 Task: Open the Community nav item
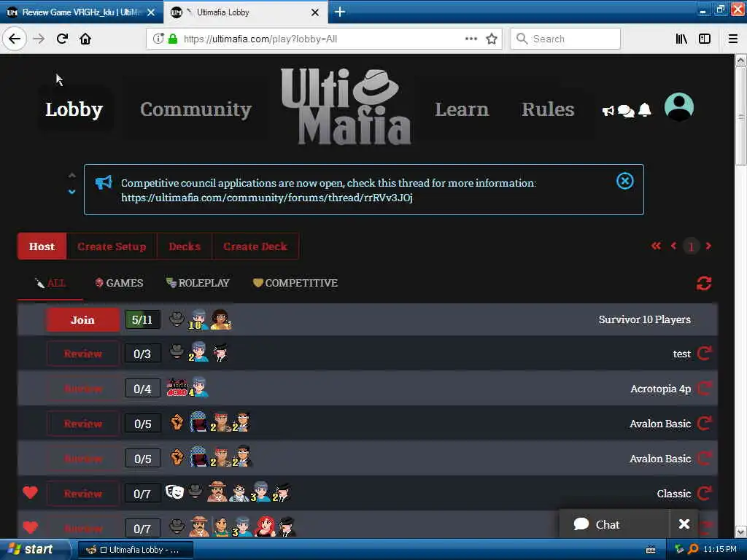pos(196,109)
